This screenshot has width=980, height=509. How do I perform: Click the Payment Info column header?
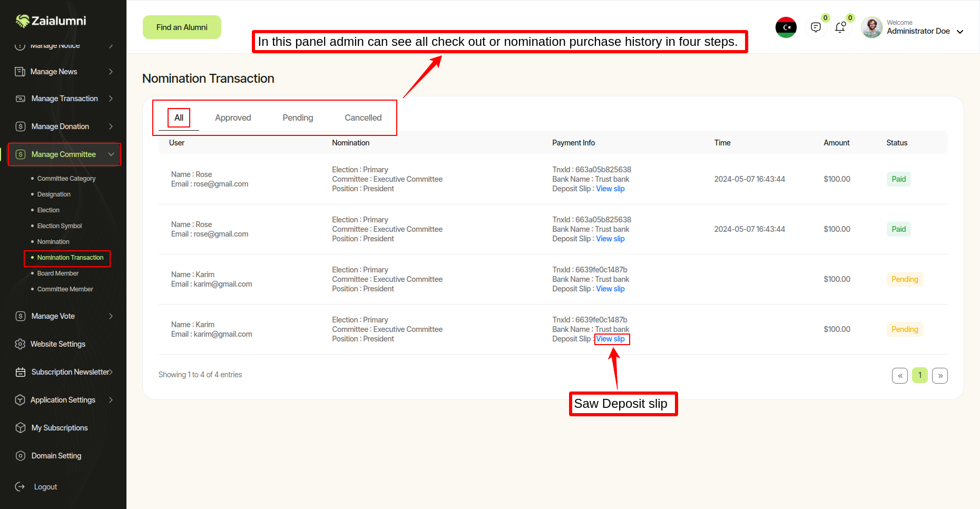(x=573, y=143)
